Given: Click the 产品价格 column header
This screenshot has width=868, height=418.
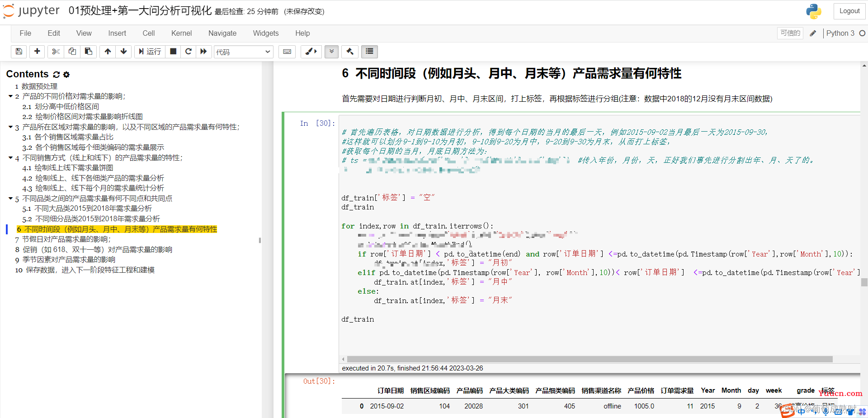Looking at the screenshot, I should point(641,390).
